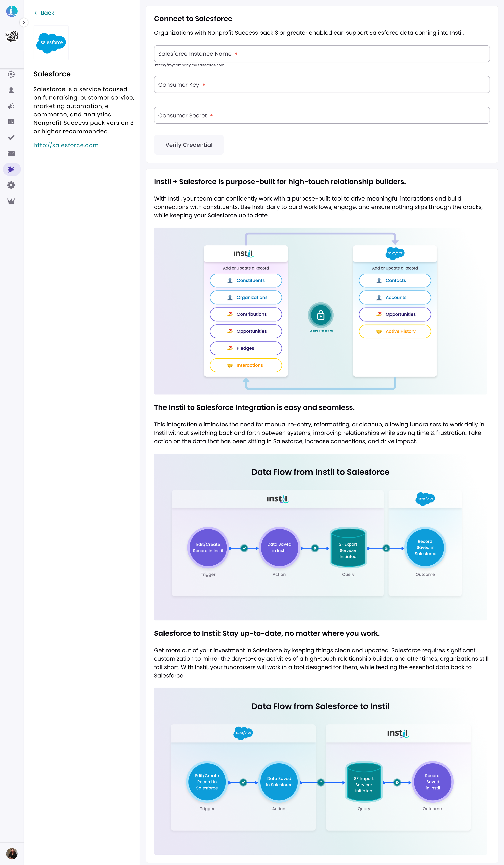Open the gear settings sidebar icon

pos(11,185)
